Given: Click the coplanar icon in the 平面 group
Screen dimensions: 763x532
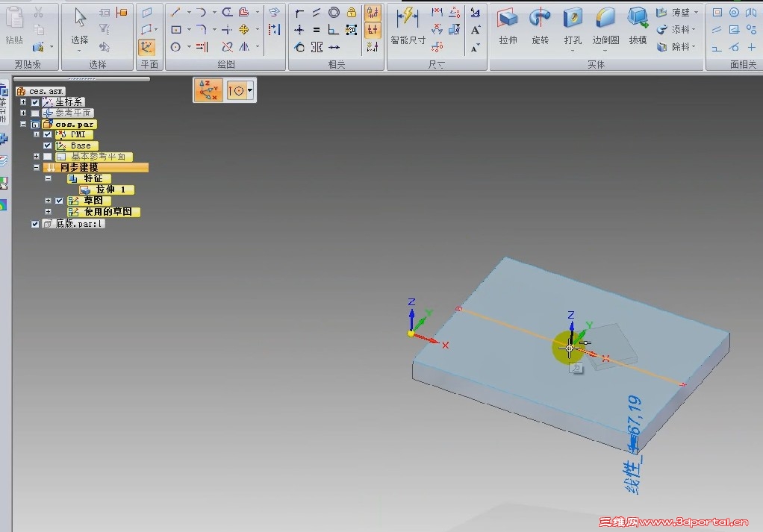Looking at the screenshot, I should click(x=146, y=13).
